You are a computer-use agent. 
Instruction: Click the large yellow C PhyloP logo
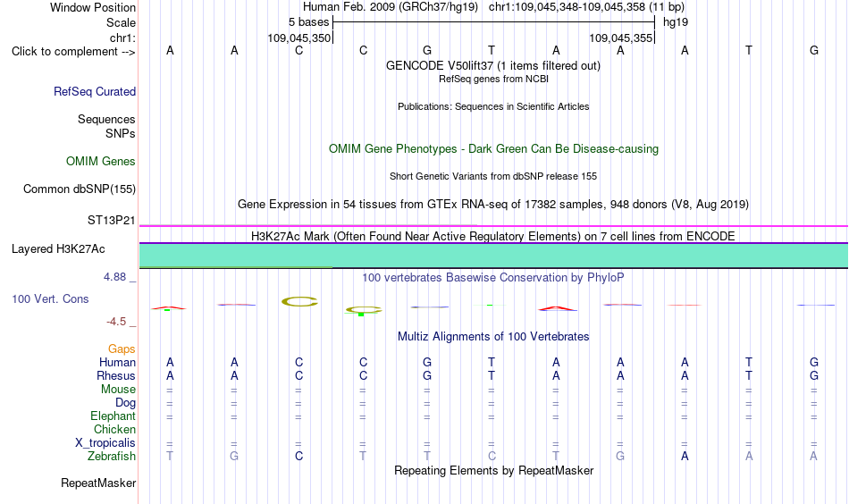pos(299,301)
